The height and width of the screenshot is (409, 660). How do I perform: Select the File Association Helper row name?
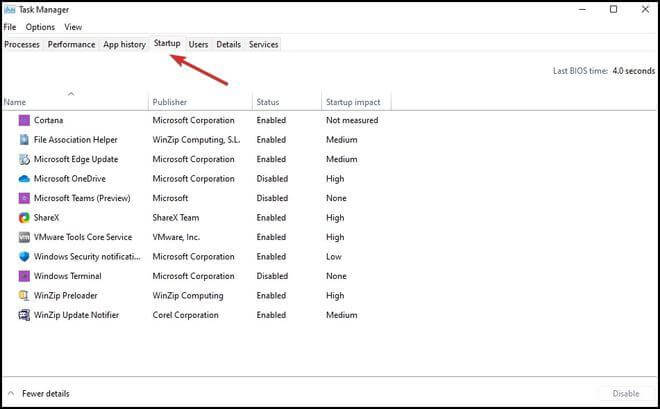coord(76,140)
